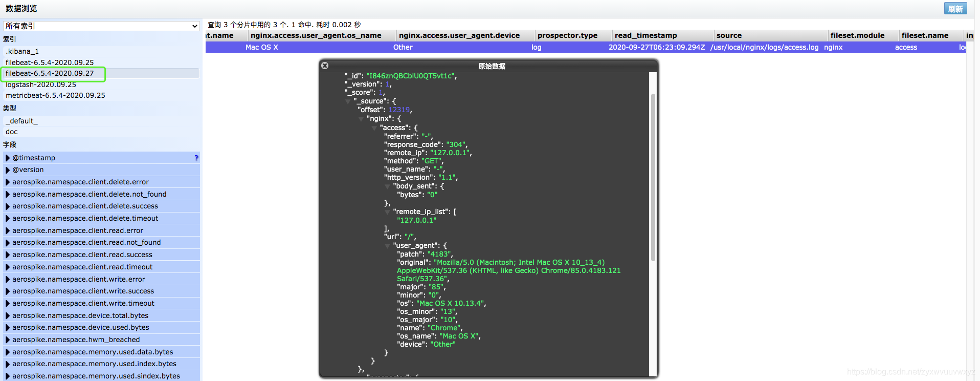
Task: Select the /usr/local/nginx/logs/access.log cell
Action: pyautogui.click(x=764, y=47)
